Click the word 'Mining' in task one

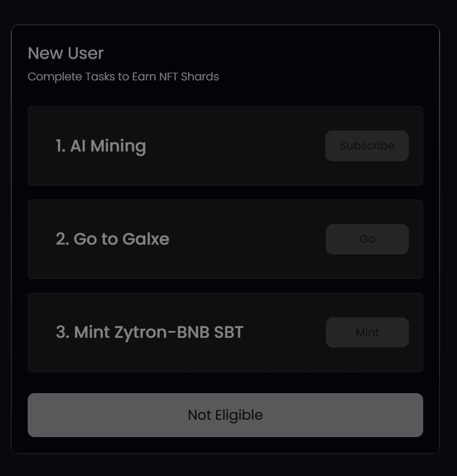click(118, 146)
